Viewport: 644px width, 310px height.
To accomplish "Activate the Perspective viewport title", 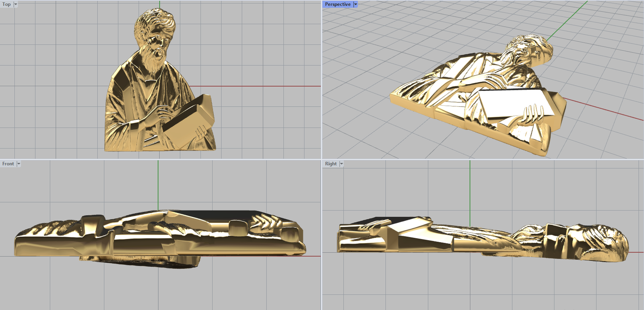I will tap(337, 4).
